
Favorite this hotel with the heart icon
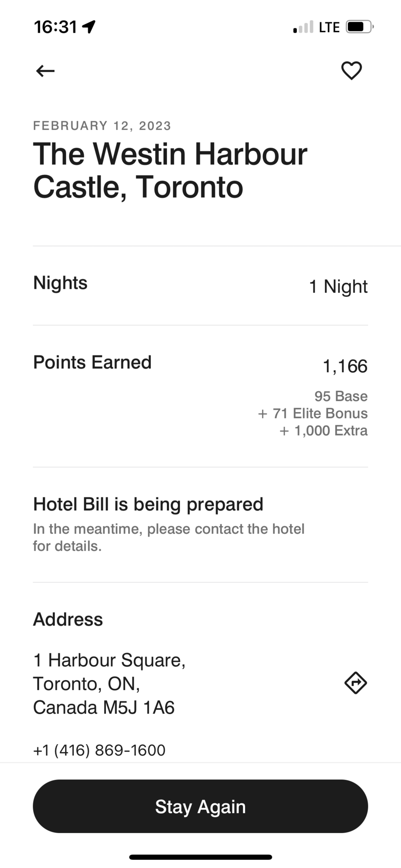click(x=351, y=71)
